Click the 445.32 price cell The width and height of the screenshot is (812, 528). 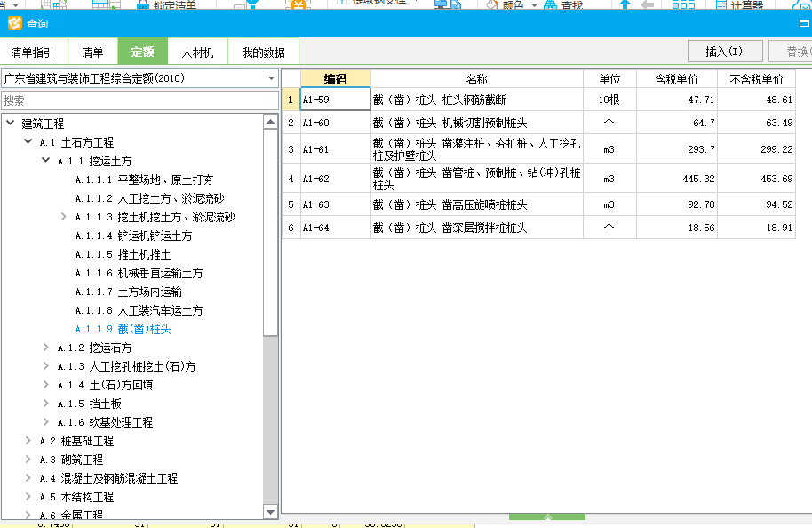point(677,179)
